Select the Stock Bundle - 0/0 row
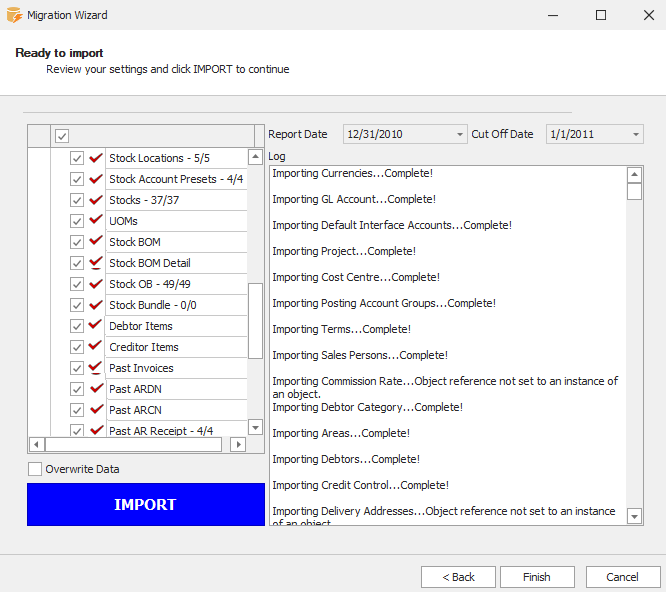 click(x=176, y=305)
